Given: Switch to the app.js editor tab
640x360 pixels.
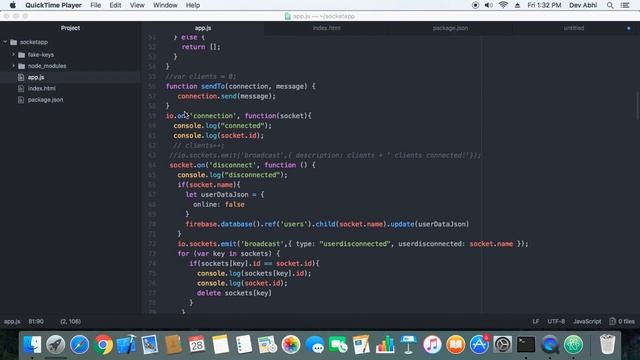Looking at the screenshot, I should [x=203, y=28].
